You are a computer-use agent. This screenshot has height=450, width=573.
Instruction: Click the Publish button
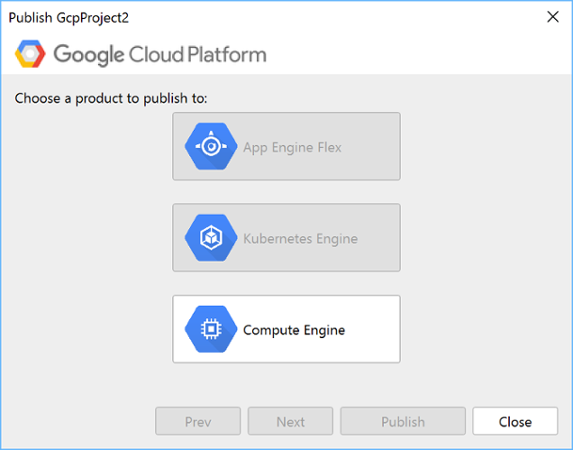(x=403, y=421)
